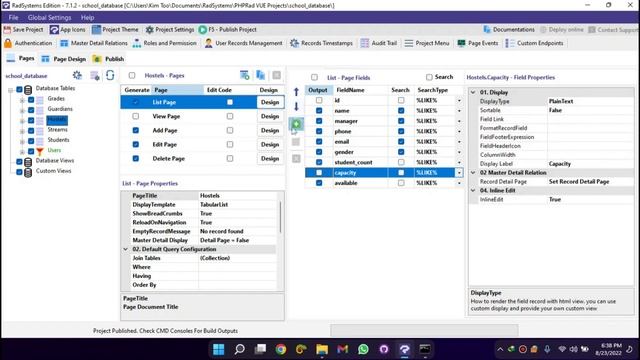Open SearchType dropdown for capacity field
This screenshot has height=360, width=640.
(x=459, y=173)
